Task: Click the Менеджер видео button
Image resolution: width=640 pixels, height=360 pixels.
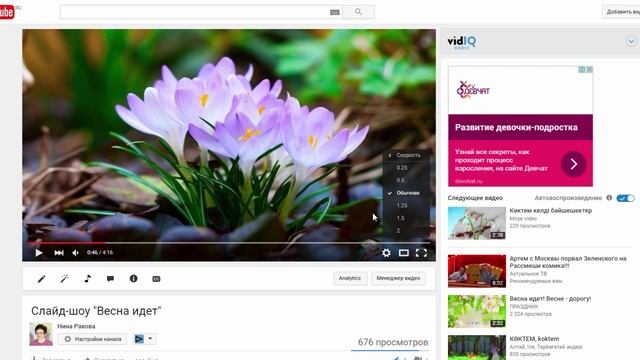Action: [398, 278]
